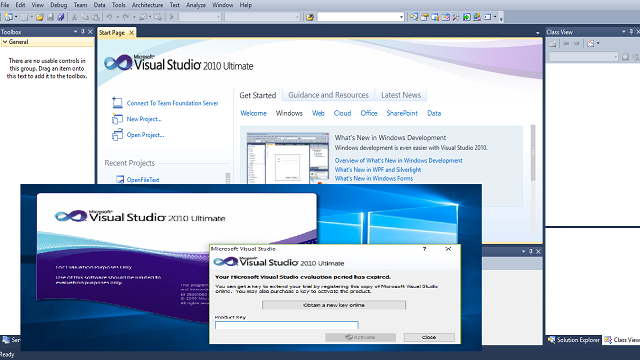Click the Save toolbar icon
Screen dimensions: 640x360
pyautogui.click(x=51, y=17)
